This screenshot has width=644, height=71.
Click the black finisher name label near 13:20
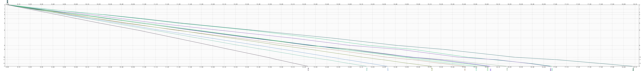[308, 69]
